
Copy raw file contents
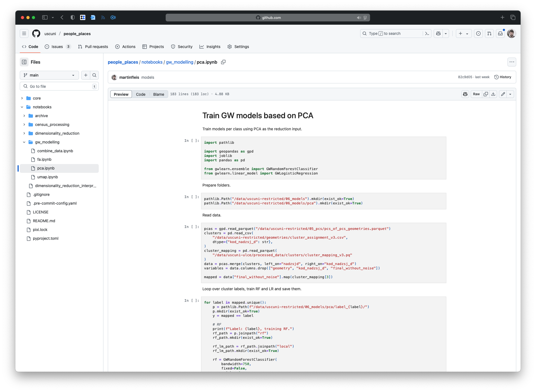(x=486, y=94)
